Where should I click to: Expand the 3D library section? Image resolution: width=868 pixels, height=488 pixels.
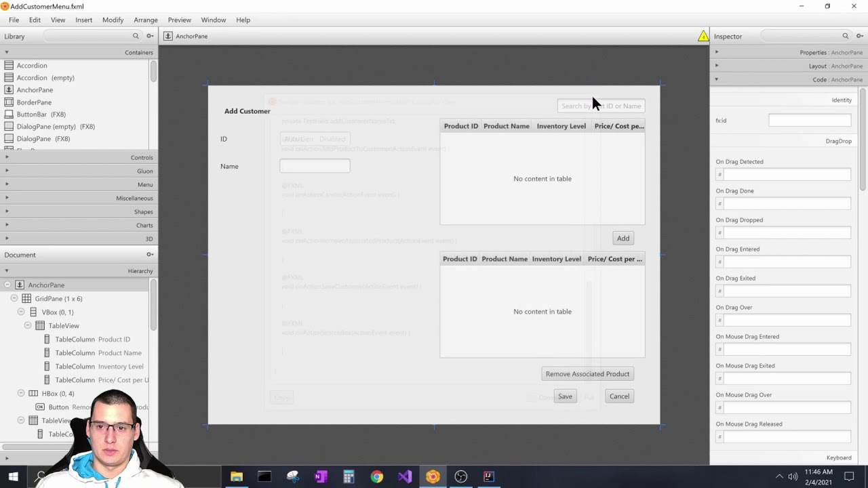pyautogui.click(x=79, y=239)
